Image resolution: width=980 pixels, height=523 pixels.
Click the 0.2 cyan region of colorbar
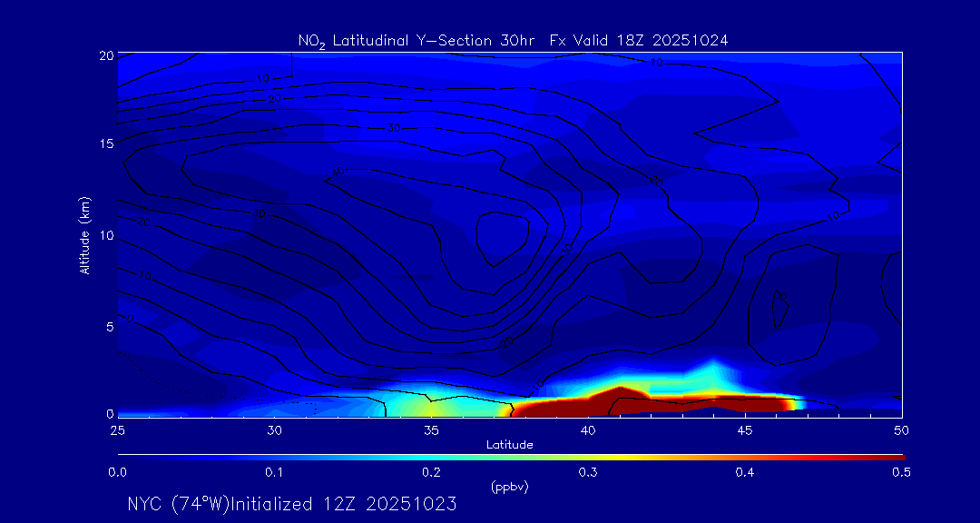pyautogui.click(x=432, y=456)
